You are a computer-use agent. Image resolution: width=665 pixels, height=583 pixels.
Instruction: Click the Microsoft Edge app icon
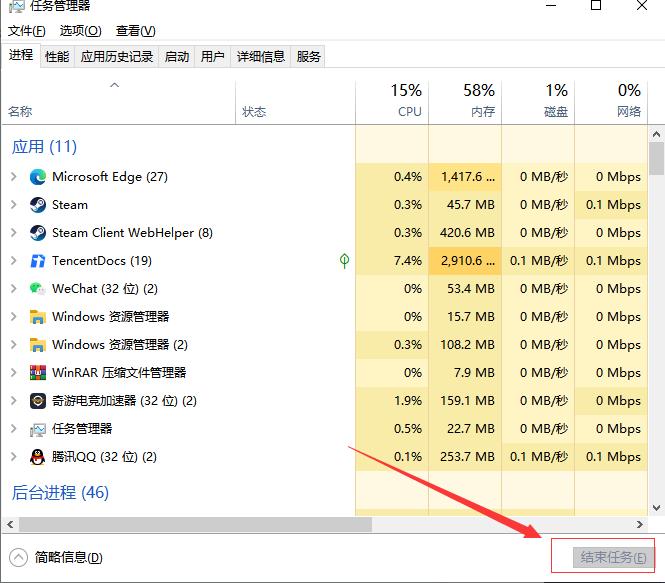[38, 177]
